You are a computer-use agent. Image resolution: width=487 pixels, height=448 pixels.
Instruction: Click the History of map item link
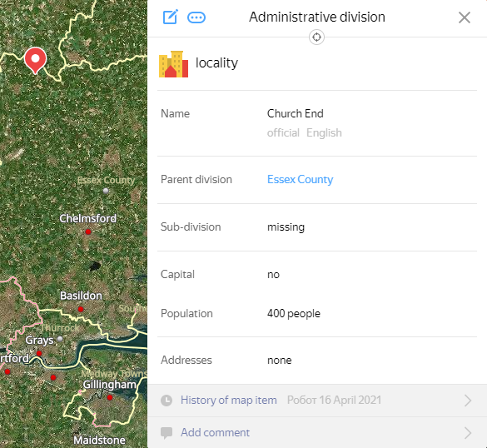click(229, 401)
